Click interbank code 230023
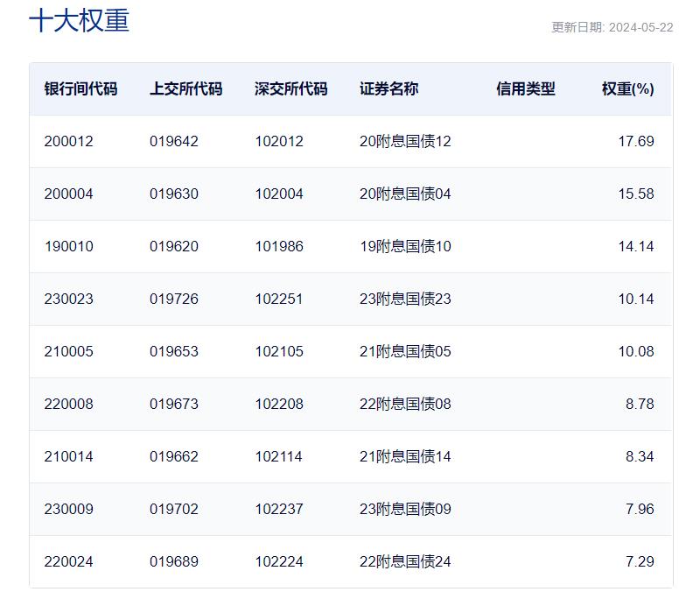Screen dimensions: 700x606 (69, 299)
